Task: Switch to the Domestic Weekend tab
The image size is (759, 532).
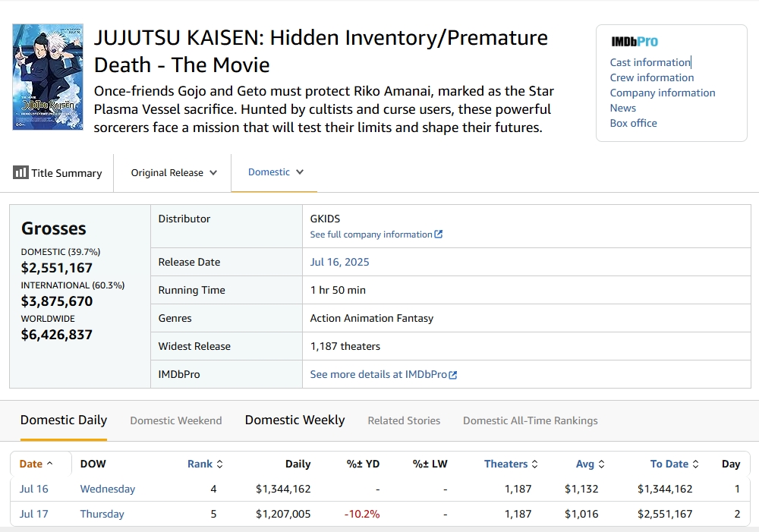Action: click(x=176, y=420)
